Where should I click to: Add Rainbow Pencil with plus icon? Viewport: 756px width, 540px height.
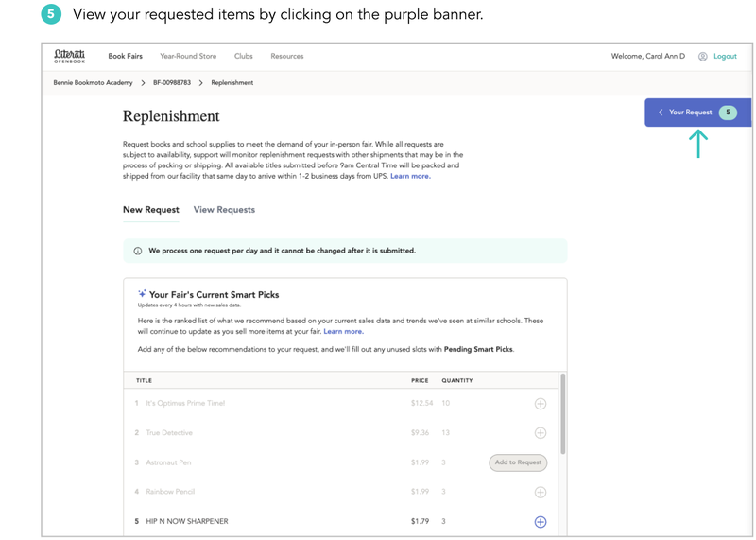coord(541,492)
